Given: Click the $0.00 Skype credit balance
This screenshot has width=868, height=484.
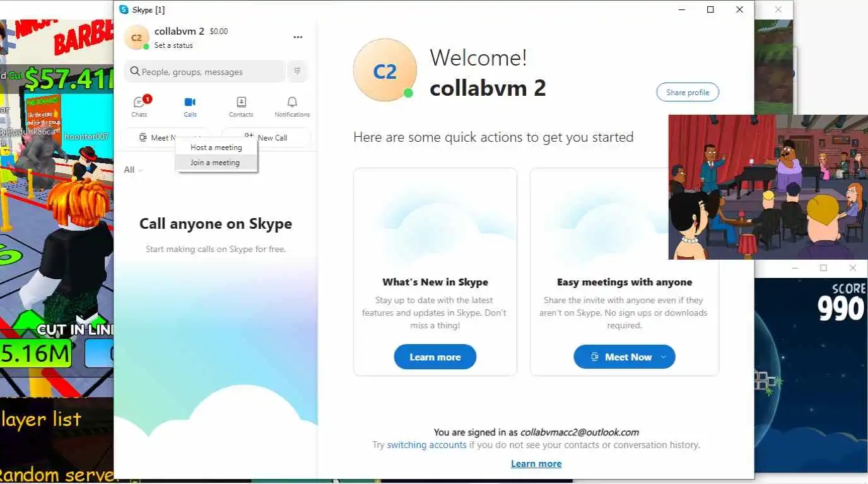Looking at the screenshot, I should pyautogui.click(x=219, y=31).
